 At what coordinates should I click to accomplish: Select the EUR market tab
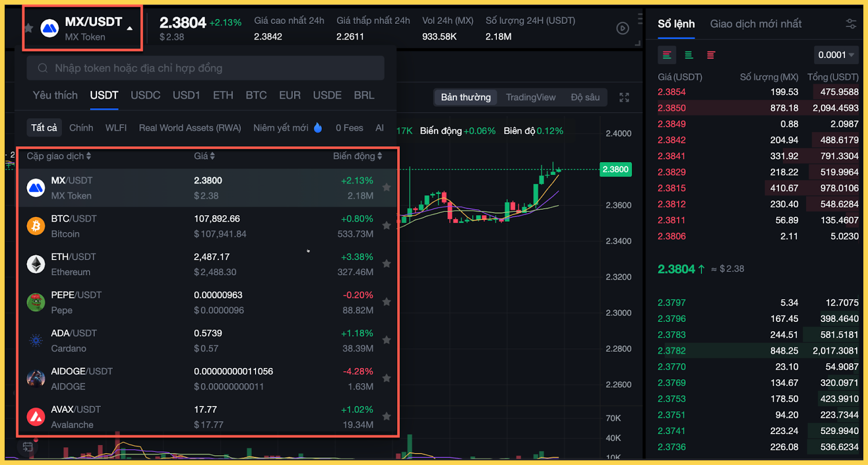click(x=290, y=95)
